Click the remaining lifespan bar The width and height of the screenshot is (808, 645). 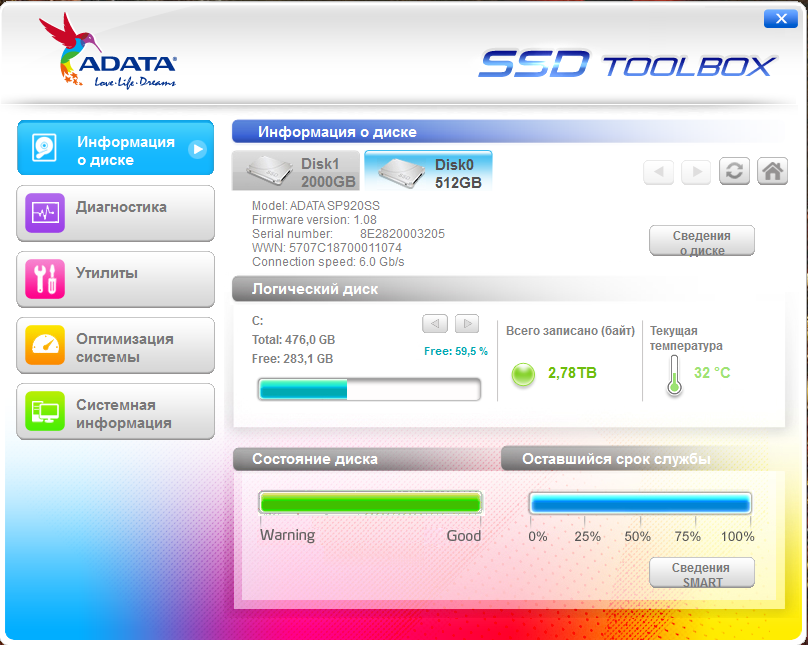pos(641,503)
